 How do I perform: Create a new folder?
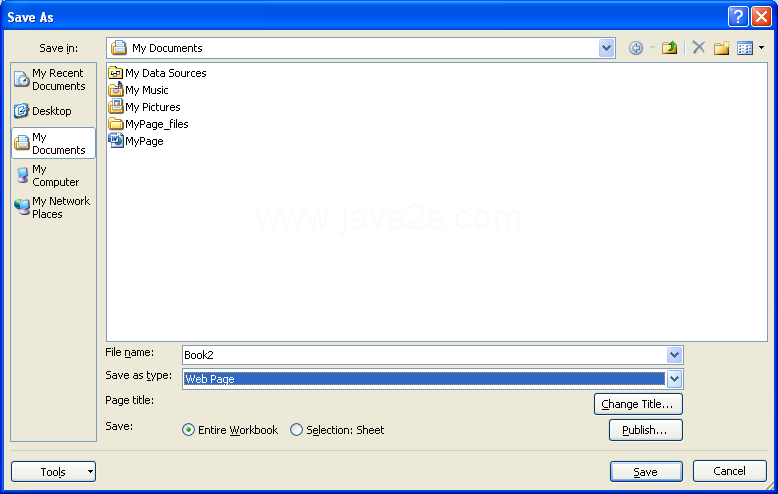(721, 48)
